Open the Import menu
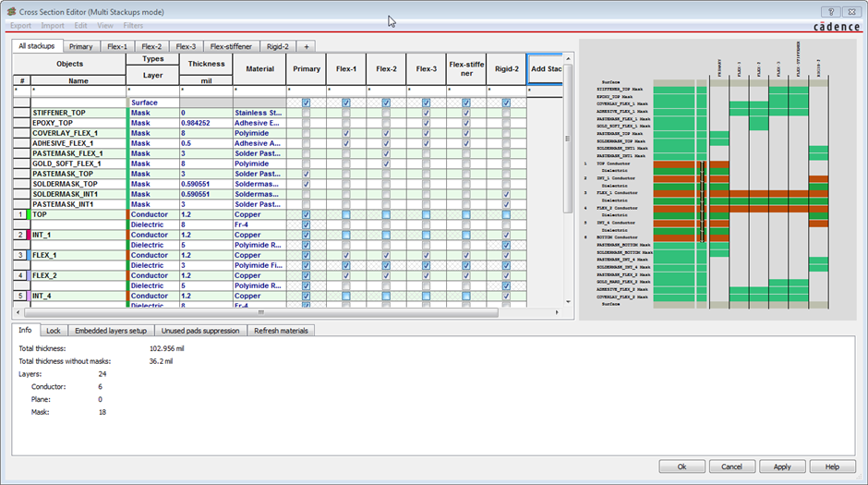868x485 pixels. click(53, 26)
